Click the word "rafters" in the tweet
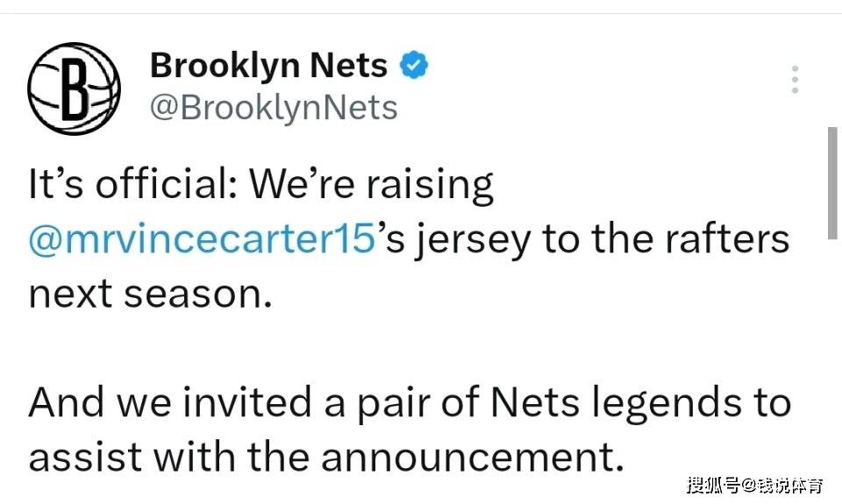 (727, 238)
